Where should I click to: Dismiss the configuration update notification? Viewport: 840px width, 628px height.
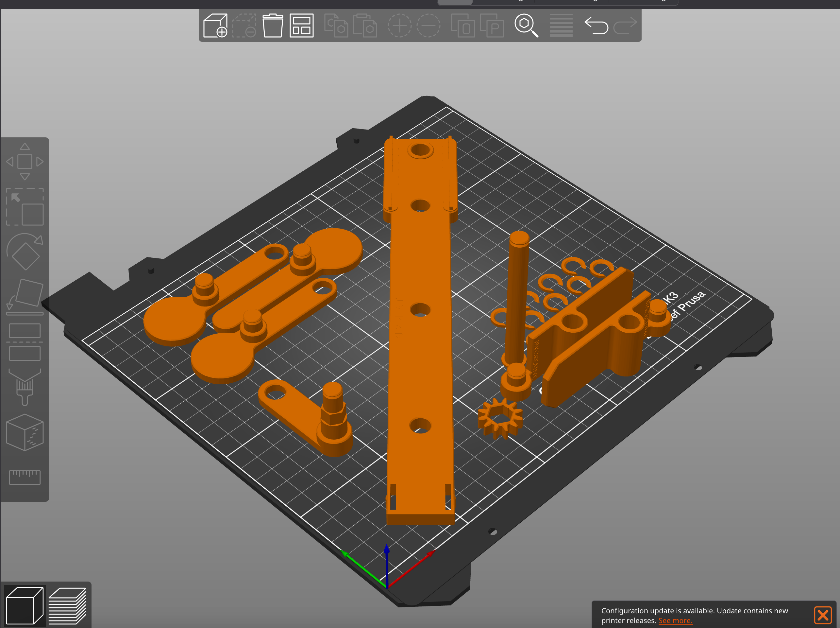pyautogui.click(x=823, y=615)
